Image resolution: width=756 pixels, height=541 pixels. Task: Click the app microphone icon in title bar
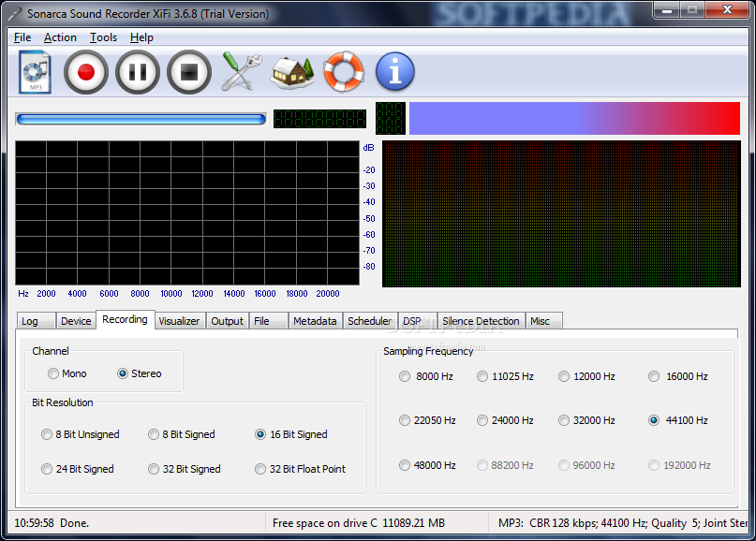pos(15,13)
